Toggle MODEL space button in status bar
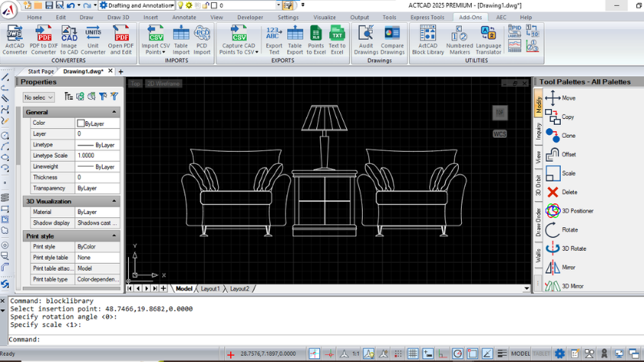 (x=521, y=354)
